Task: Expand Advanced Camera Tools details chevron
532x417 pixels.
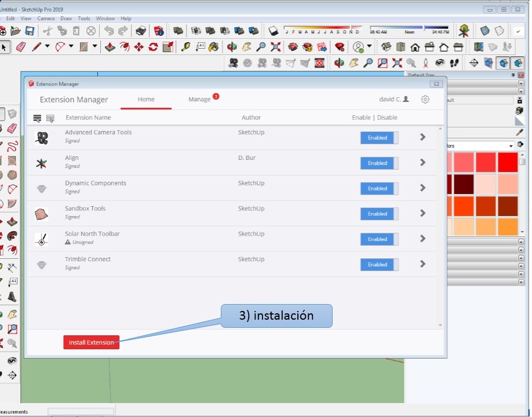Action: pos(422,137)
